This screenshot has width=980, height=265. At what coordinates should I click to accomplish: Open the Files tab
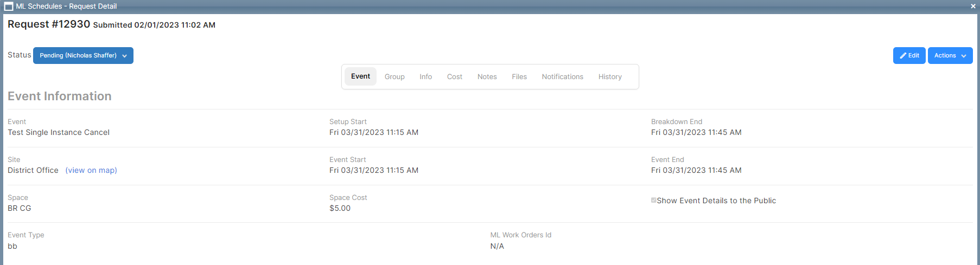pyautogui.click(x=519, y=77)
